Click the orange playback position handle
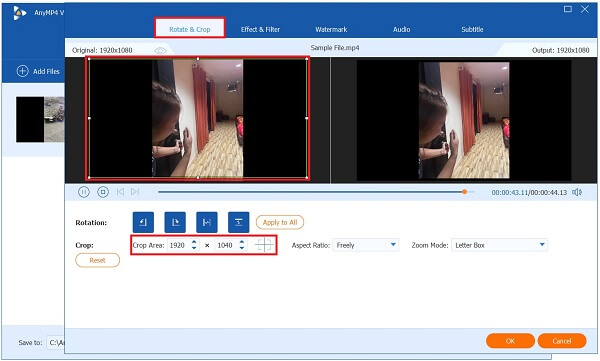Viewport: 600px width, 361px height. [x=464, y=192]
